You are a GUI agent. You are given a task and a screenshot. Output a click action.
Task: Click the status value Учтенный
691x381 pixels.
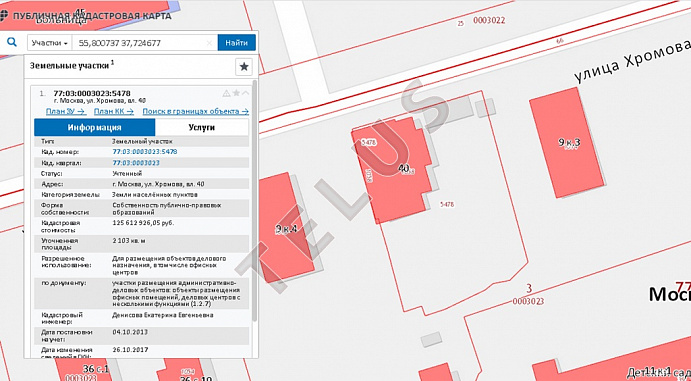127,174
